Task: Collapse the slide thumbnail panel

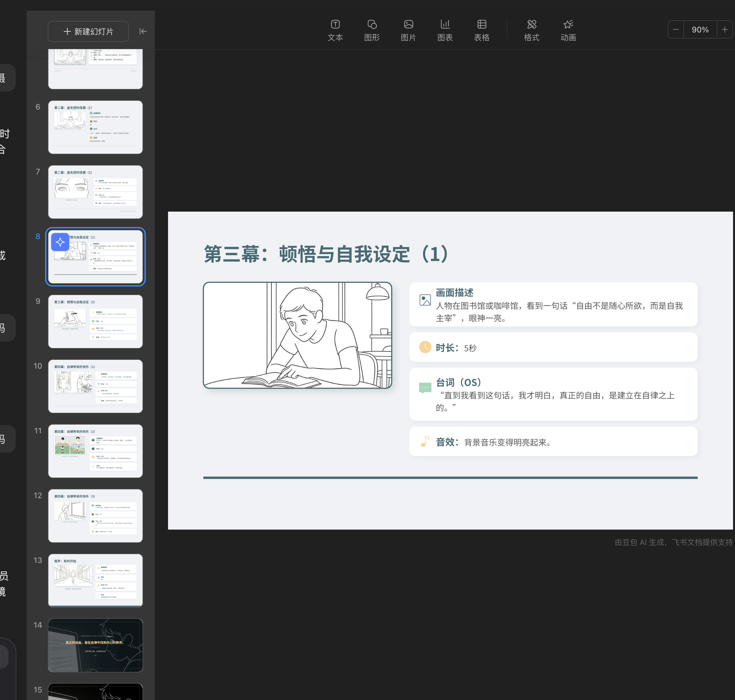Action: pyautogui.click(x=143, y=31)
